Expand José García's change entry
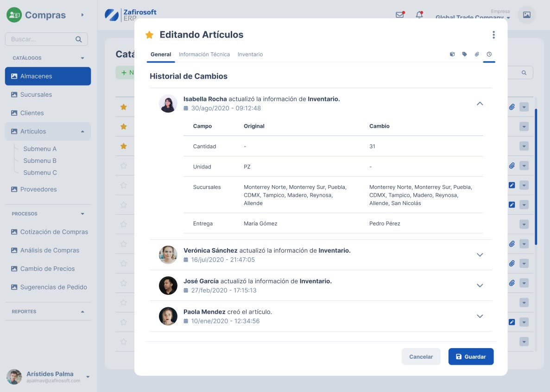The height and width of the screenshot is (392, 550). pos(480,286)
